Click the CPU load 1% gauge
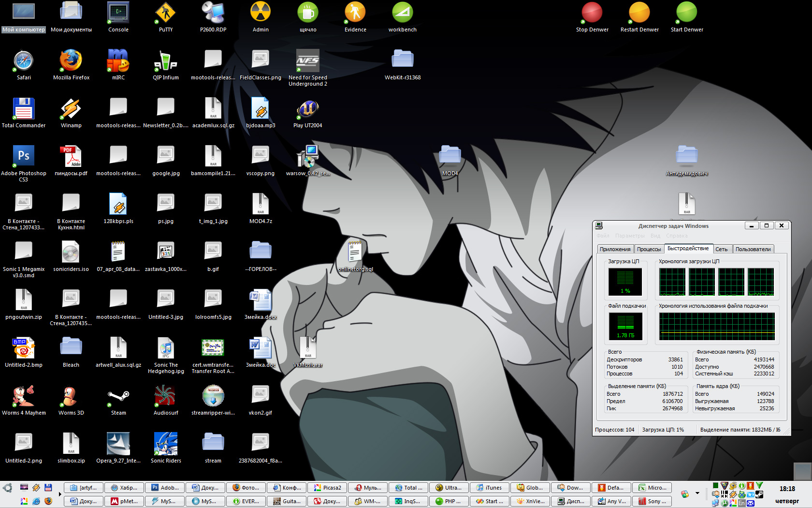The height and width of the screenshot is (508, 812). point(625,282)
